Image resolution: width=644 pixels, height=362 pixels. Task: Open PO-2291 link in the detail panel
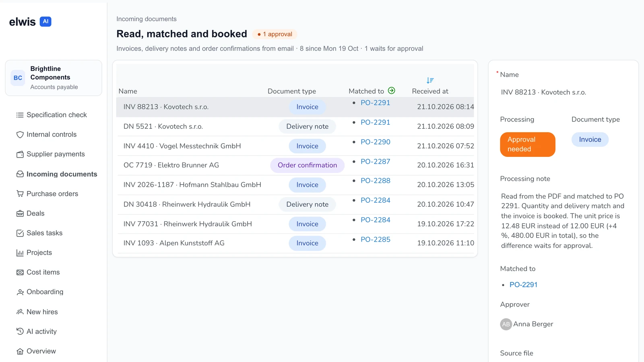pos(523,285)
